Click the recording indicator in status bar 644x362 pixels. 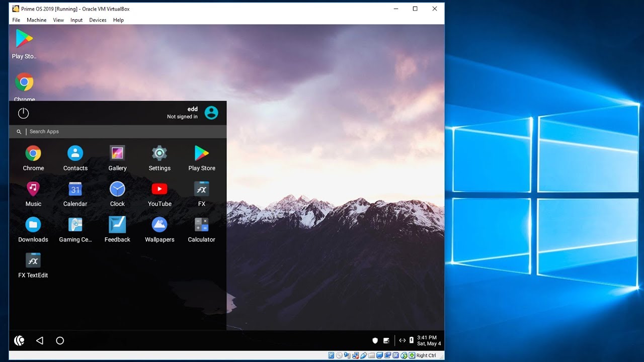pyautogui.click(x=387, y=355)
